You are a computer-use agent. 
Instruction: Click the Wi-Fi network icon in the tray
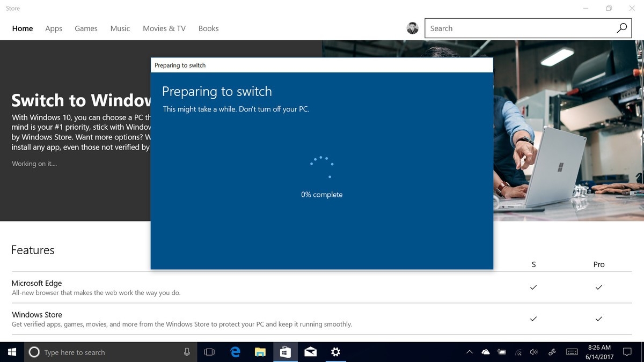coord(518,352)
